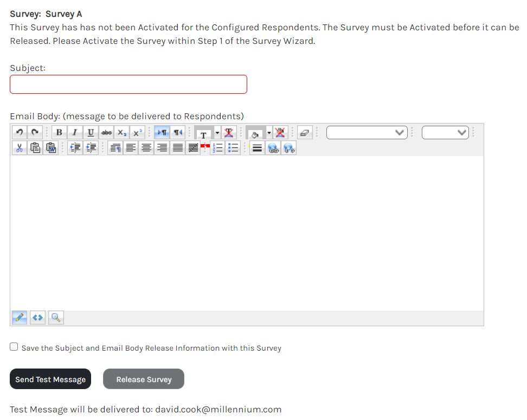Cut selection with the scissors icon

[x=20, y=148]
